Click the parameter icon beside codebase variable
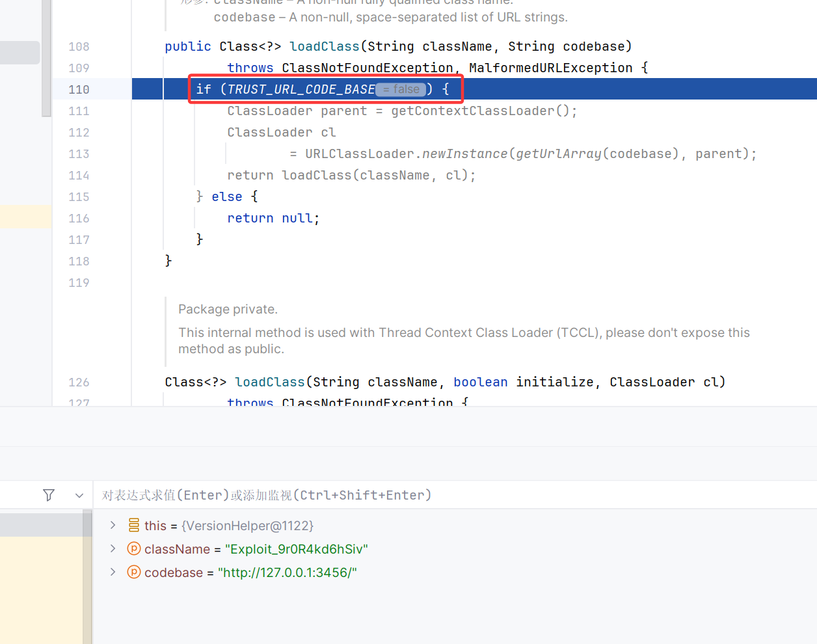 point(133,572)
